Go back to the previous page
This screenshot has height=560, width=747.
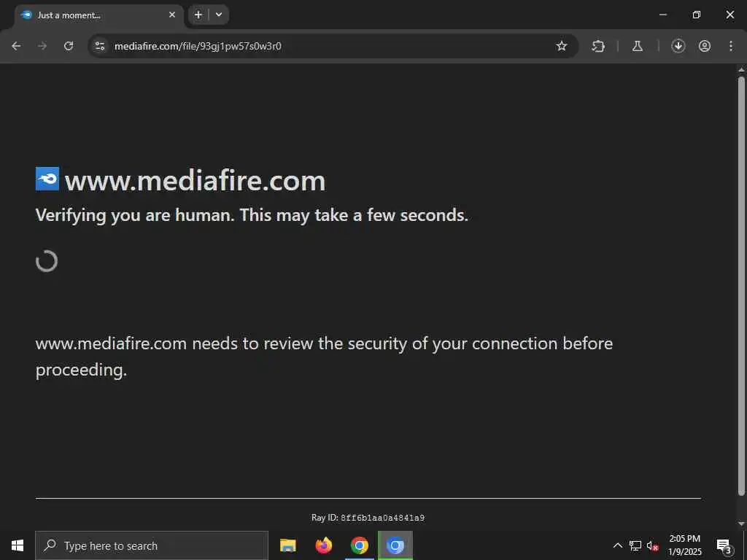click(16, 46)
